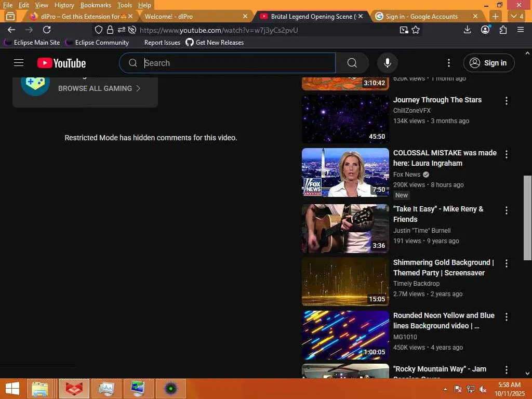Screen dimensions: 532x399
Task: Open tracking protection shield panel
Action: tap(98, 30)
